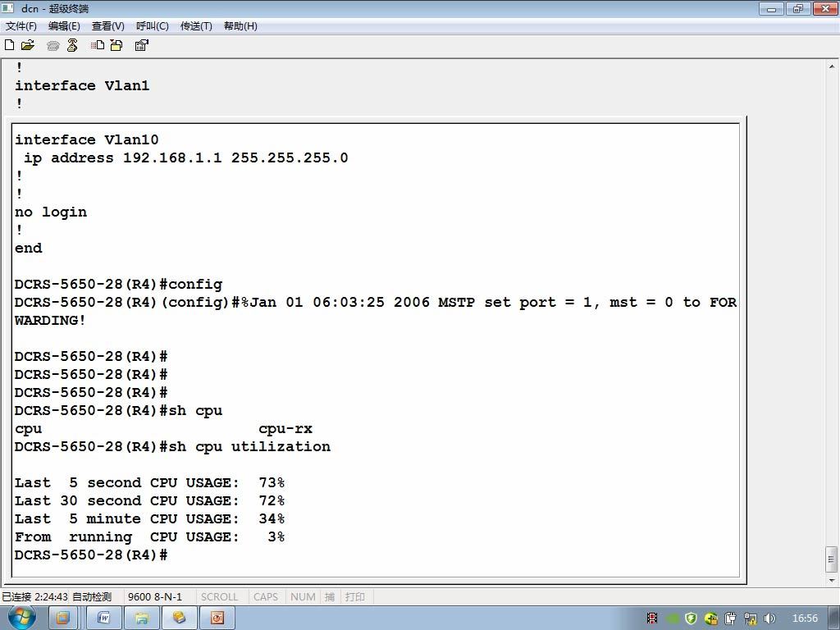Open the Windows Start orb
The height and width of the screenshot is (630, 840).
[x=21, y=619]
